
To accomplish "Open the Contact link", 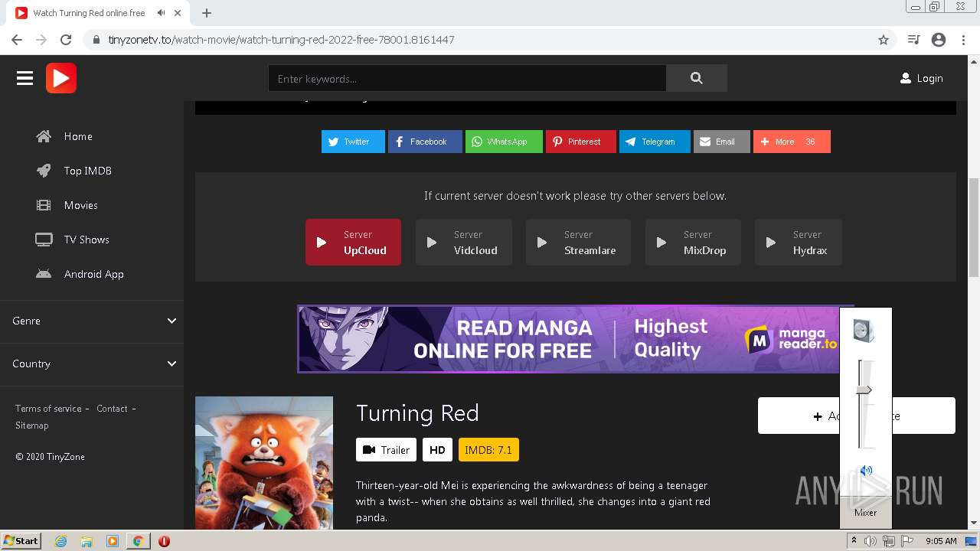I will pyautogui.click(x=112, y=409).
